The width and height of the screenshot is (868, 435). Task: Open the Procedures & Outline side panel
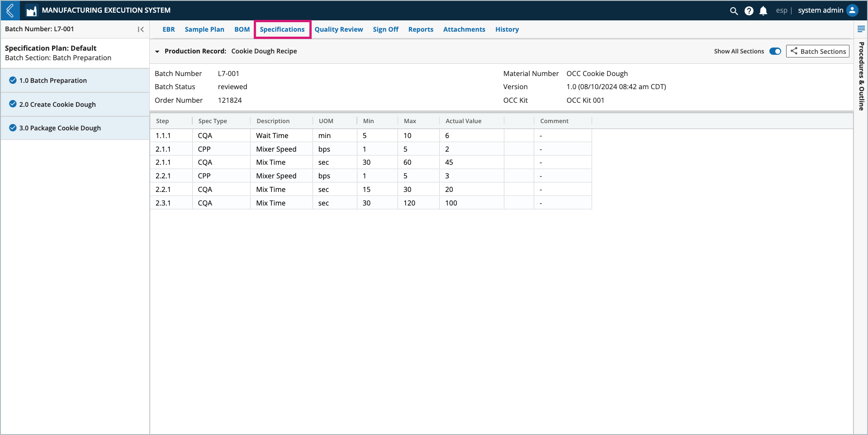click(862, 76)
